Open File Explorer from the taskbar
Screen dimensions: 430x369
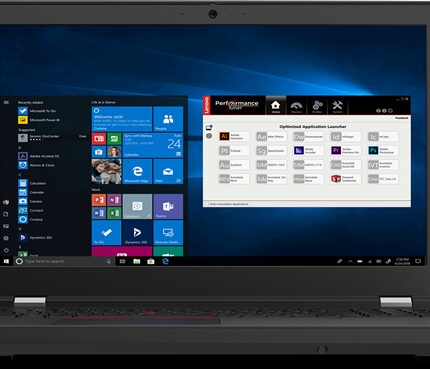tap(137, 261)
